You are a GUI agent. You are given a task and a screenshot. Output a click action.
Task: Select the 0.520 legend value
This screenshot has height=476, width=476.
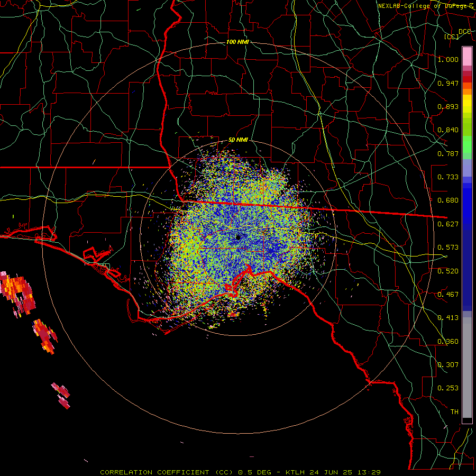[448, 271]
